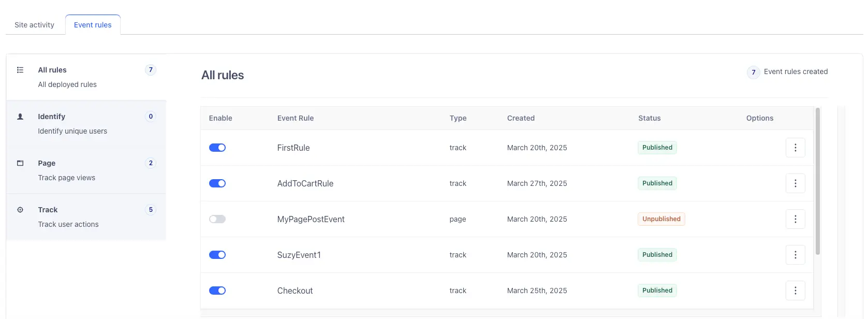Click the All deployed rules description
Image resolution: width=868 pixels, height=319 pixels.
(x=67, y=84)
